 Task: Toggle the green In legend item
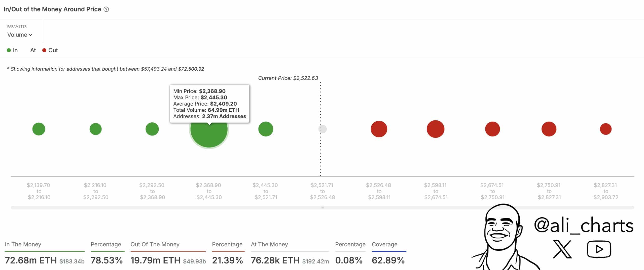point(13,50)
